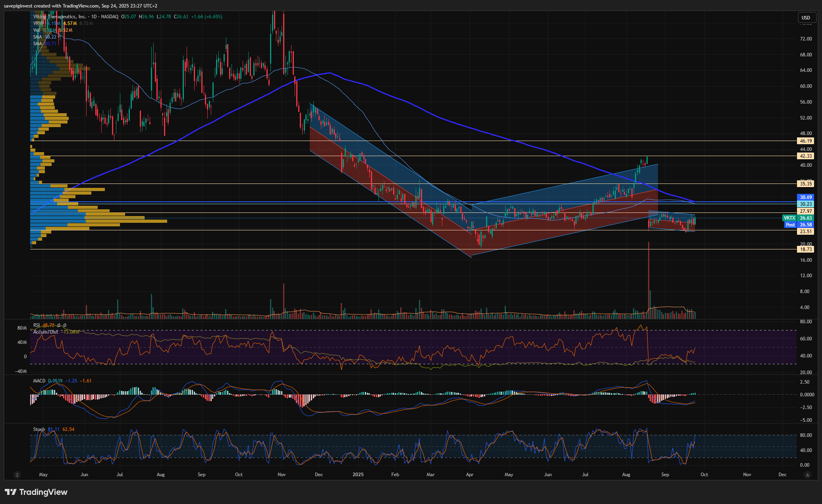The image size is (822, 504).
Task: Click the VKTX price tag on scale
Action: (789, 218)
